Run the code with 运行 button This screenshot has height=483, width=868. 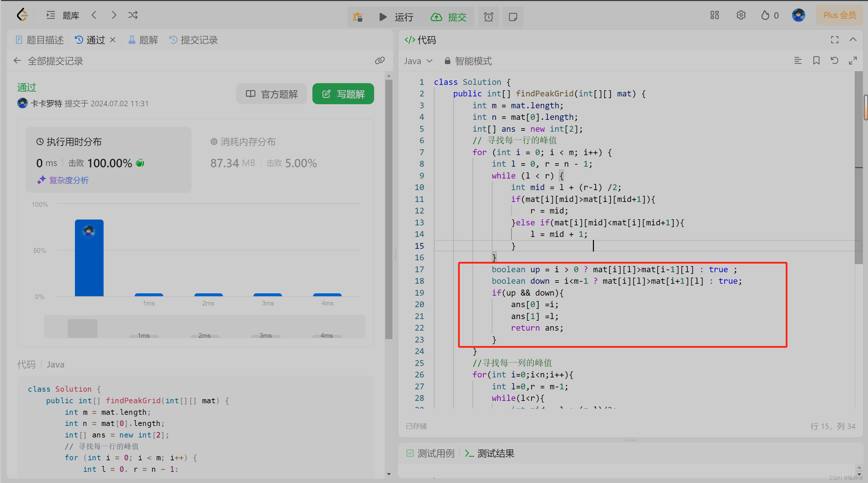(x=396, y=17)
